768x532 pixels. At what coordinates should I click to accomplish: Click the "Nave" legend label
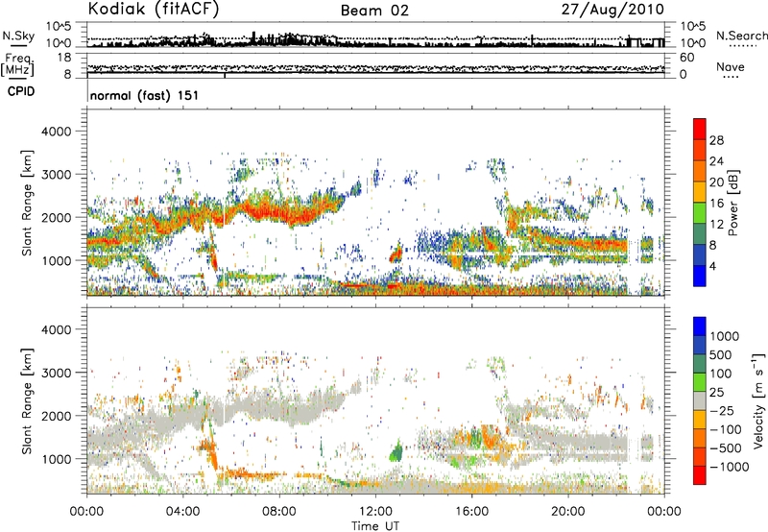[731, 67]
